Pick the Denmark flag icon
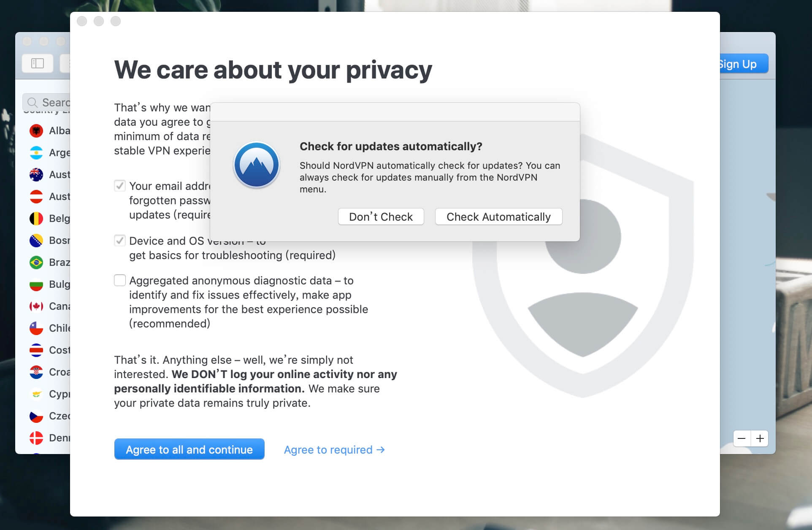 click(36, 438)
